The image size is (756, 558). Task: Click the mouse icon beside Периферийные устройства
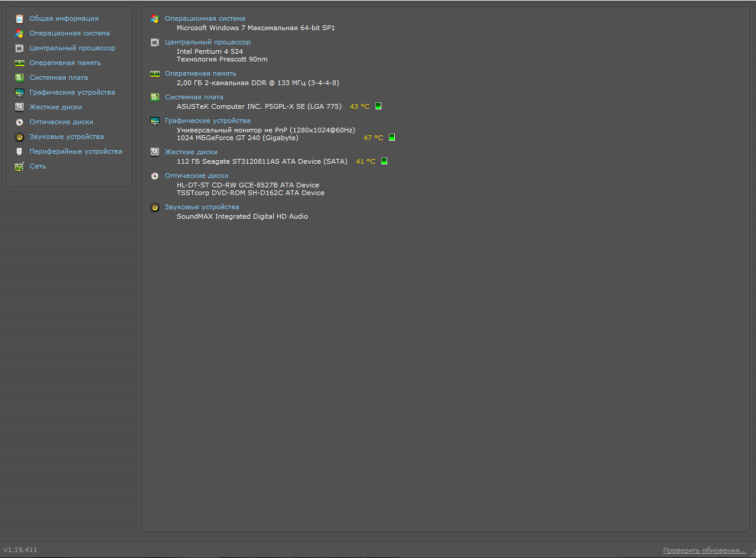click(20, 151)
